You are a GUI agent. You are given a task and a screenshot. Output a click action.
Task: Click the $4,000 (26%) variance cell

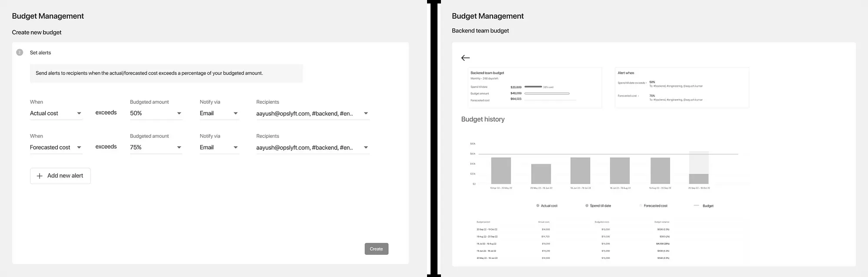click(663, 244)
